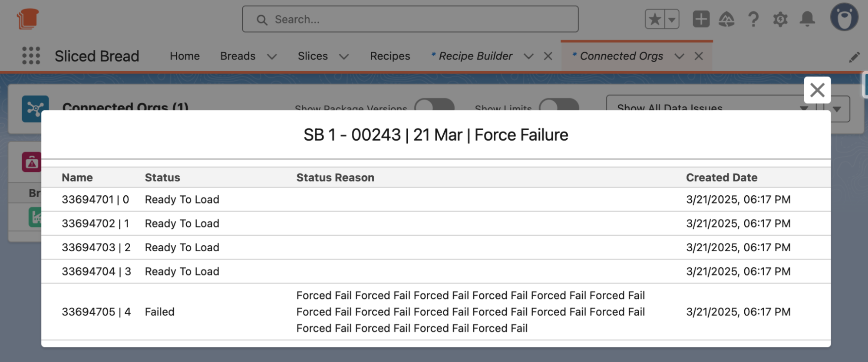The height and width of the screenshot is (362, 868).
Task: Open the Recipe Builder tab
Action: pyautogui.click(x=475, y=56)
